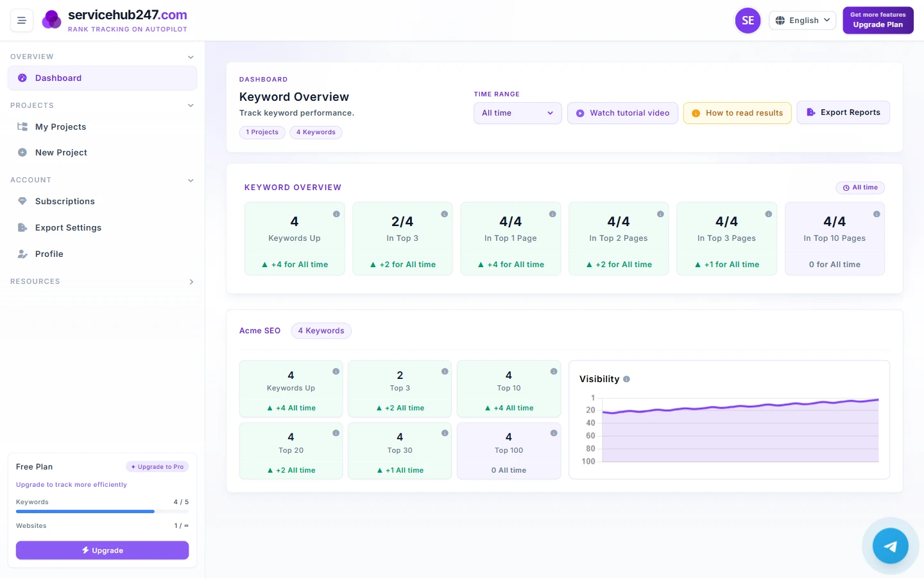Open My Projects from the sidebar
The image size is (924, 578).
pyautogui.click(x=103, y=127)
